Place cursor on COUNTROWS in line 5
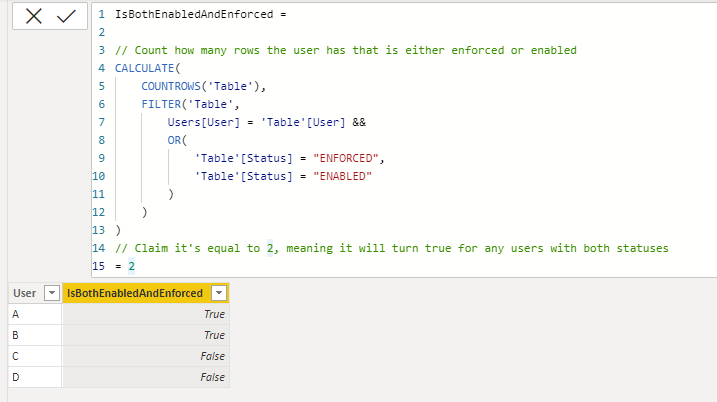The width and height of the screenshot is (717, 402). [171, 86]
